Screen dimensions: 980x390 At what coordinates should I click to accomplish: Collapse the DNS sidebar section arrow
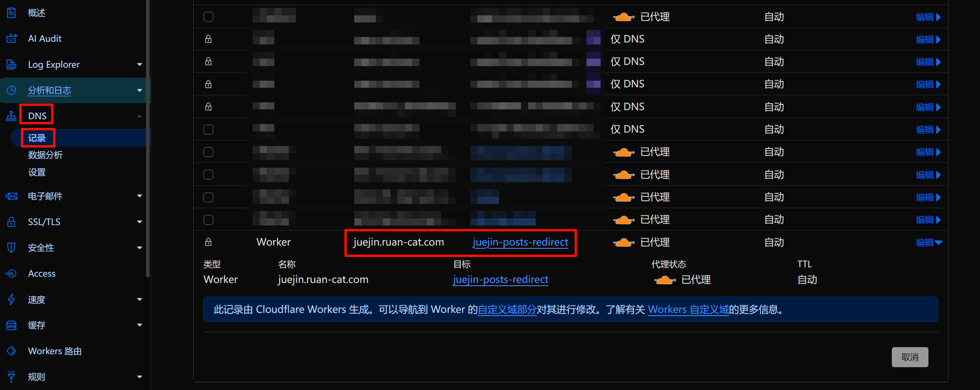[139, 116]
